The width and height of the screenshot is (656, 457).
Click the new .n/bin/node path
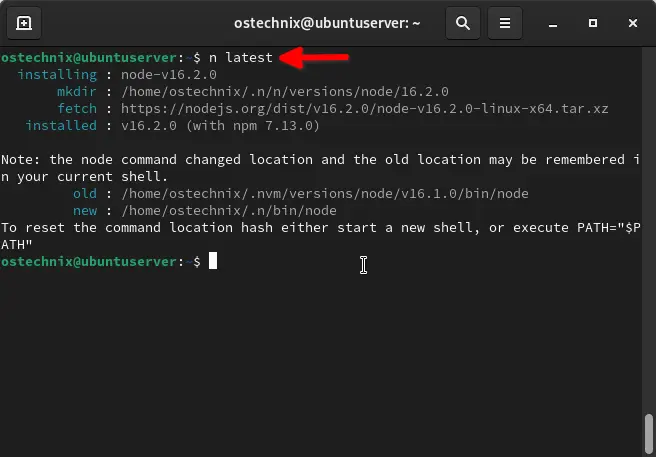click(x=228, y=211)
